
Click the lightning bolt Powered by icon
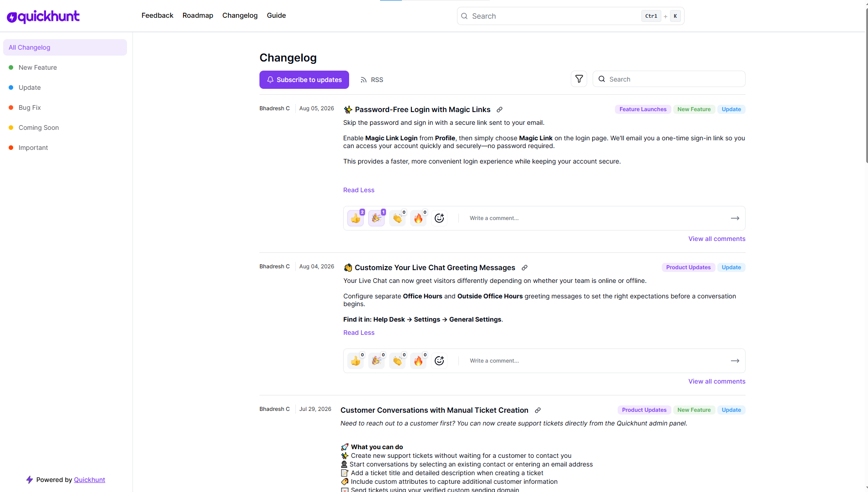click(30, 480)
